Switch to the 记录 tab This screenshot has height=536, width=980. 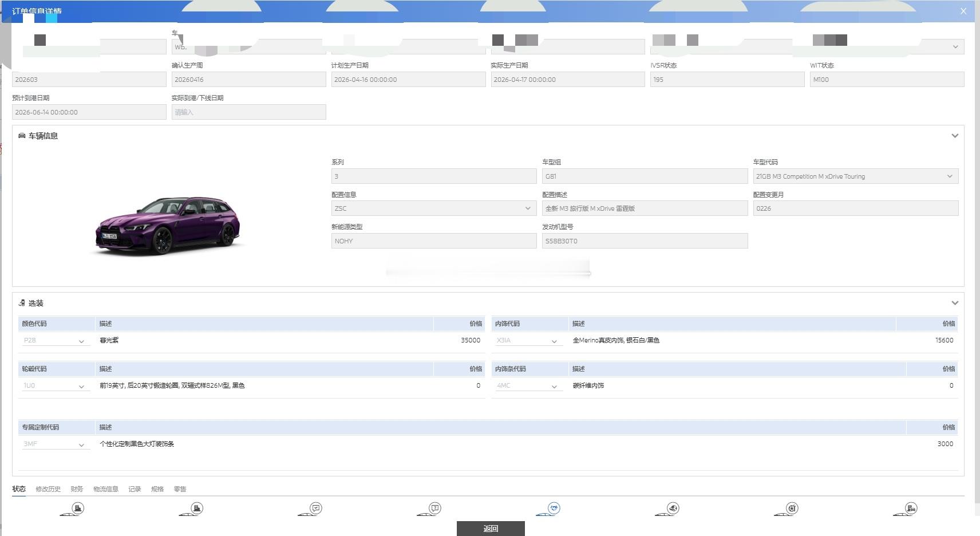click(x=135, y=489)
